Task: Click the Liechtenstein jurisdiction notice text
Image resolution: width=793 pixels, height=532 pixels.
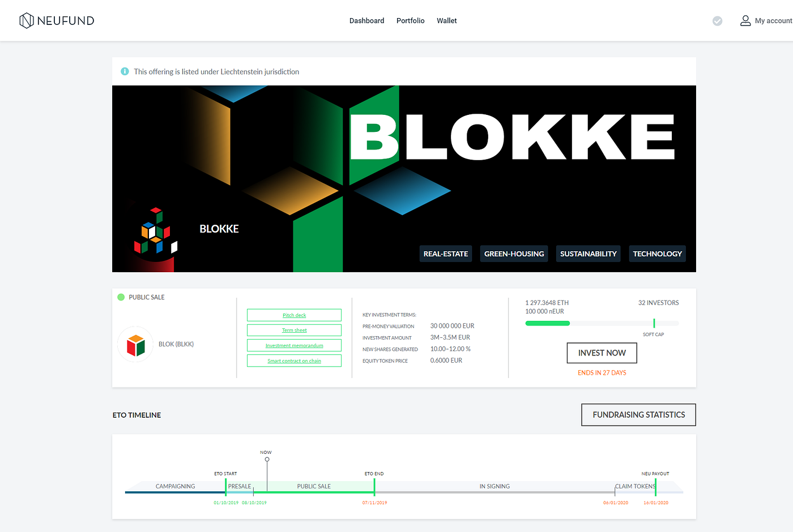Action: pyautogui.click(x=216, y=72)
